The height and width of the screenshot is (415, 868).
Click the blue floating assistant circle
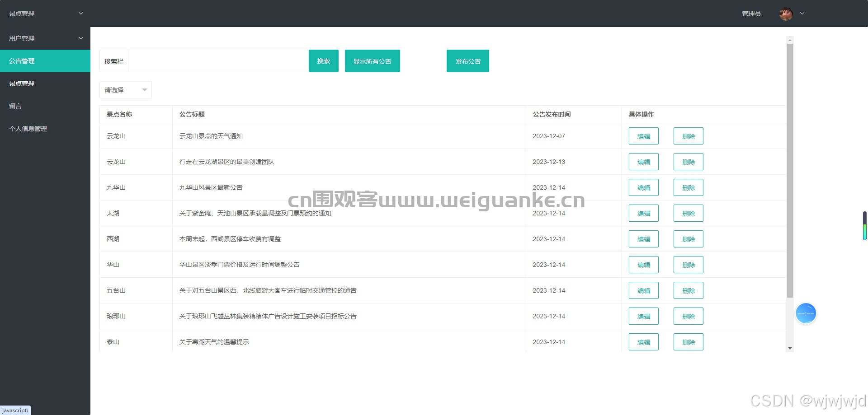[x=806, y=313]
